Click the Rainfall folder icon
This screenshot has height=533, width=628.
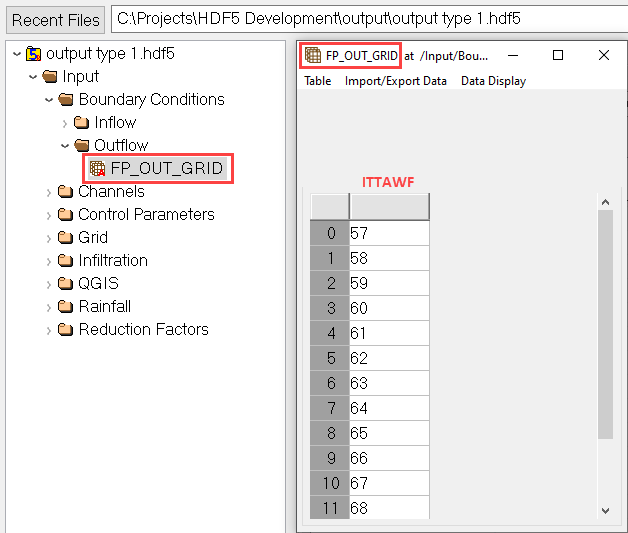click(66, 306)
